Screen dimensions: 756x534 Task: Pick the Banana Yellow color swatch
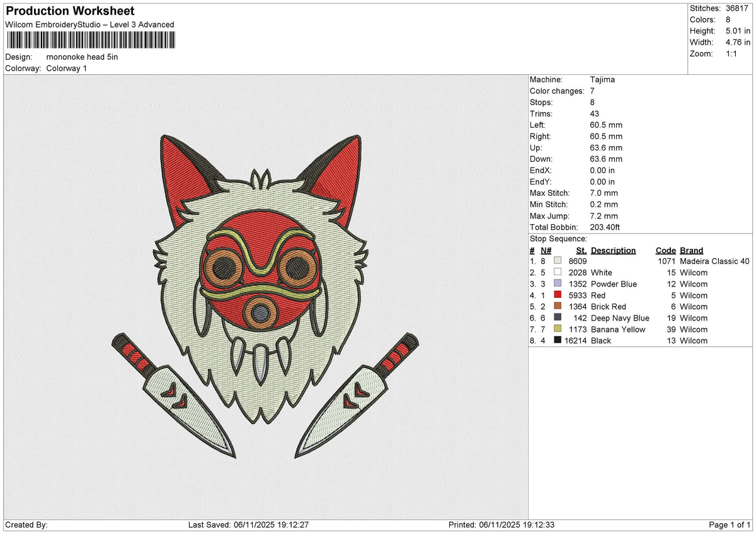click(558, 329)
